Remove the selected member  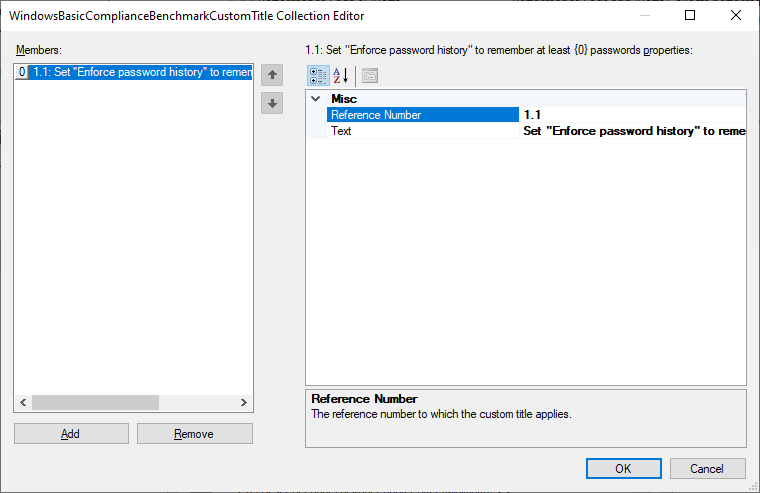pyautogui.click(x=194, y=434)
